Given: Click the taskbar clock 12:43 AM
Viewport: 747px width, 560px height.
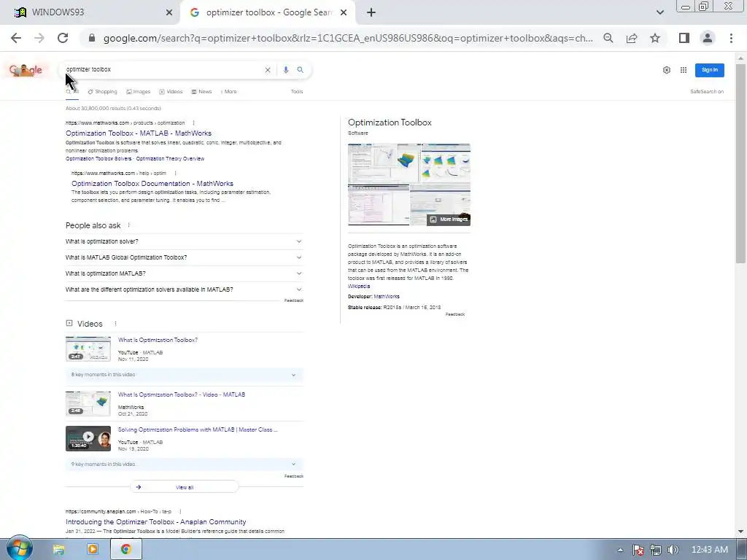Looking at the screenshot, I should click(x=709, y=550).
